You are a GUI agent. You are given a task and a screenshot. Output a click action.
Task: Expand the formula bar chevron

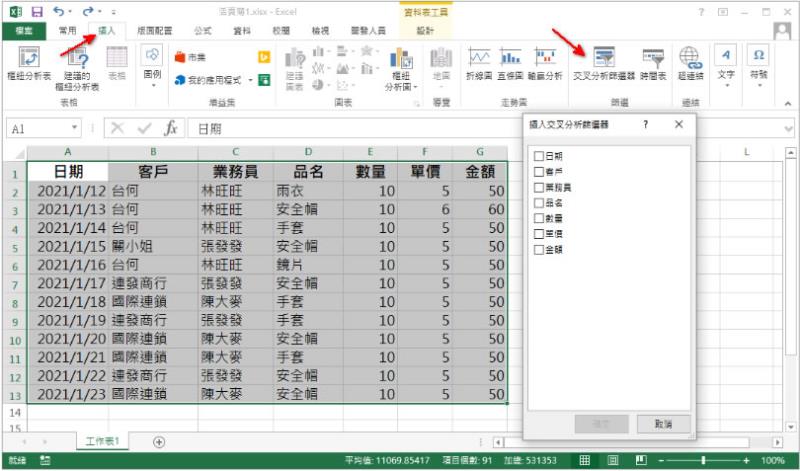click(788, 129)
